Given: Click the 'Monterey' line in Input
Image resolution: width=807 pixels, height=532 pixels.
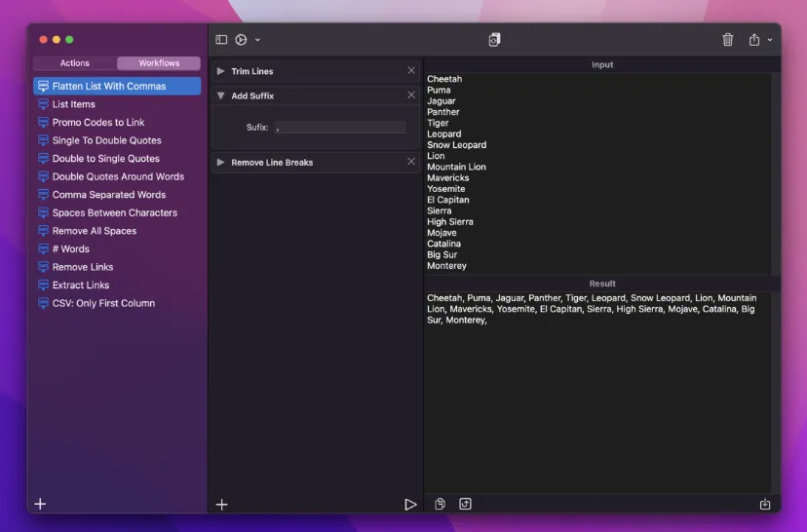Looking at the screenshot, I should click(446, 266).
